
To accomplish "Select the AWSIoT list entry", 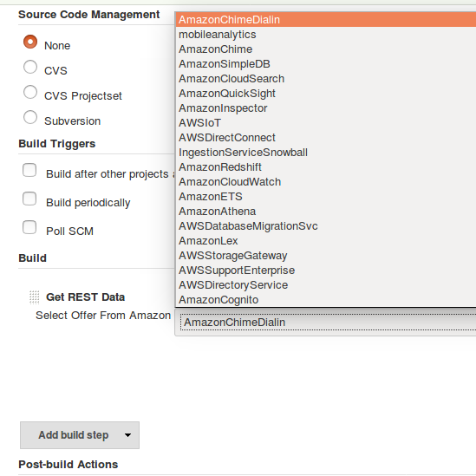I will tap(326, 123).
